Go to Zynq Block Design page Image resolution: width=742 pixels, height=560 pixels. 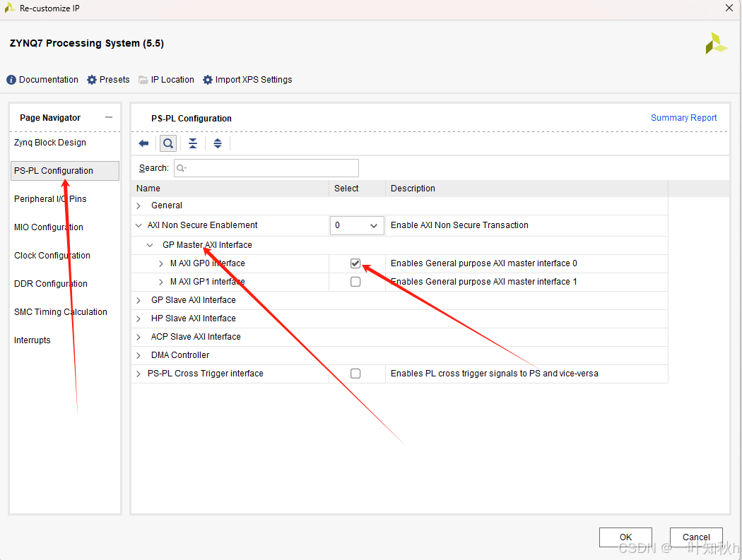(50, 143)
